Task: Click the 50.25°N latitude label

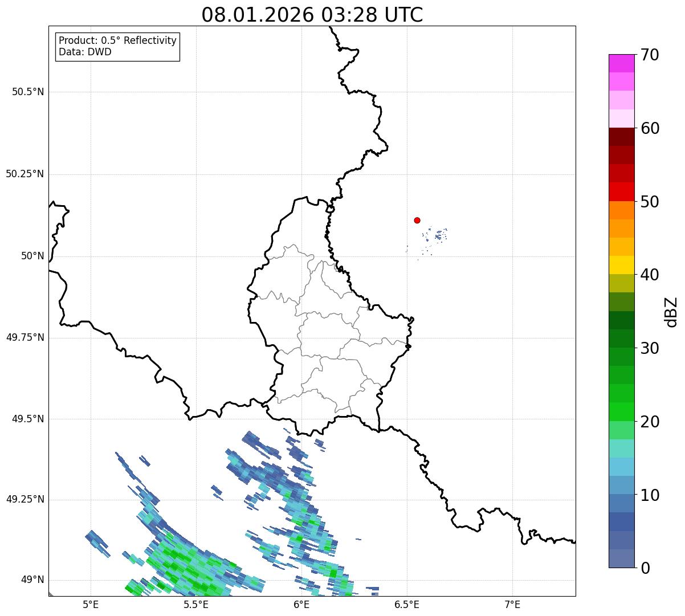Action: 25,174
